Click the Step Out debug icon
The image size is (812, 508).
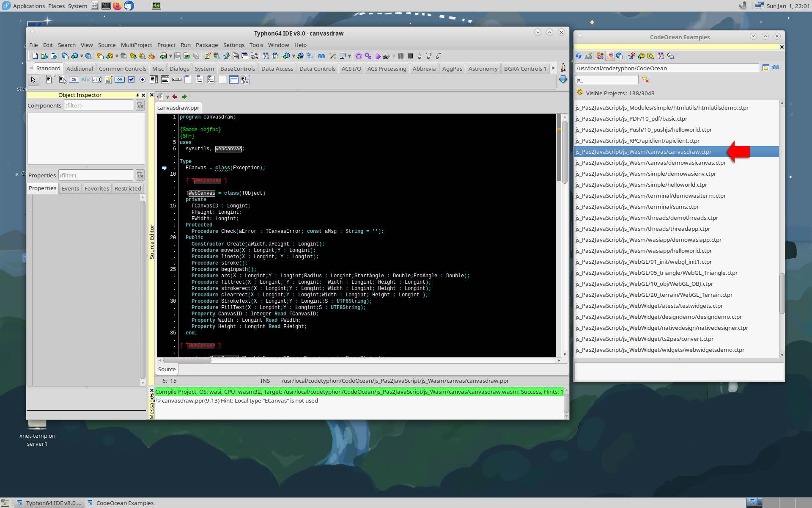point(439,56)
